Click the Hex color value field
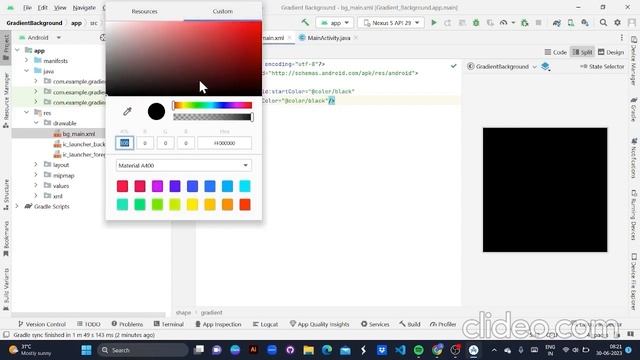Image resolution: width=640 pixels, height=360 pixels. (224, 143)
